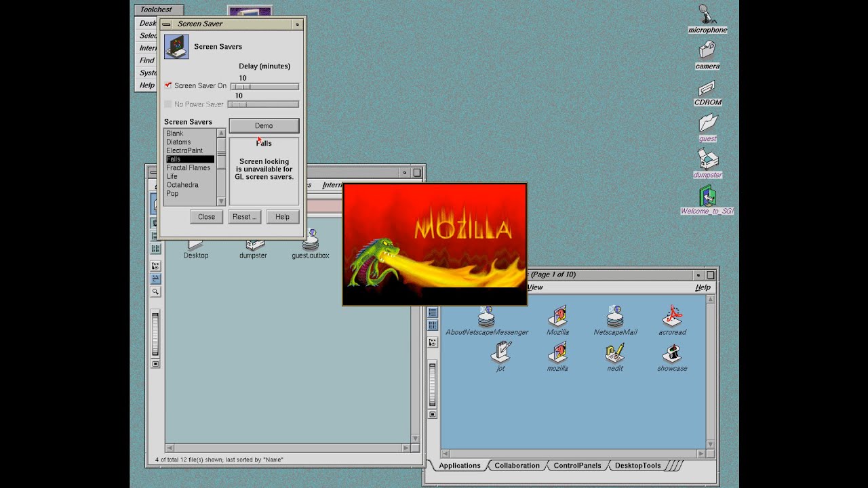Click the magnifier search icon in file manager

155,291
